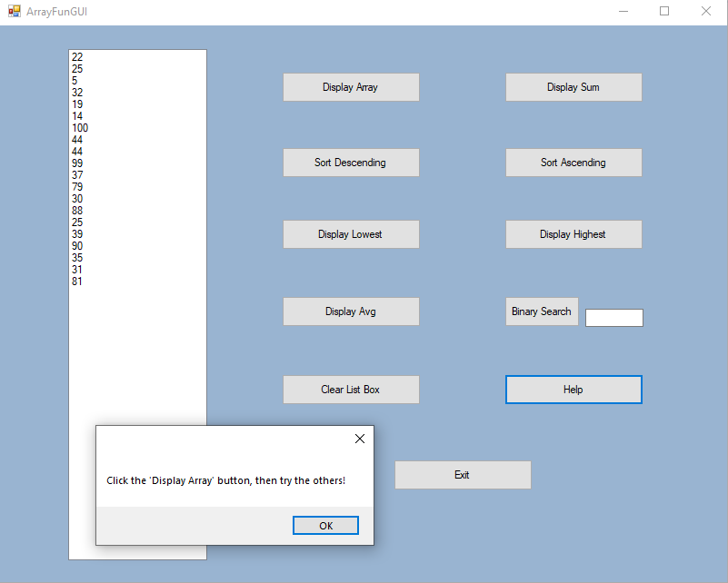Select list item 31
The width and height of the screenshot is (728, 583).
[137, 270]
